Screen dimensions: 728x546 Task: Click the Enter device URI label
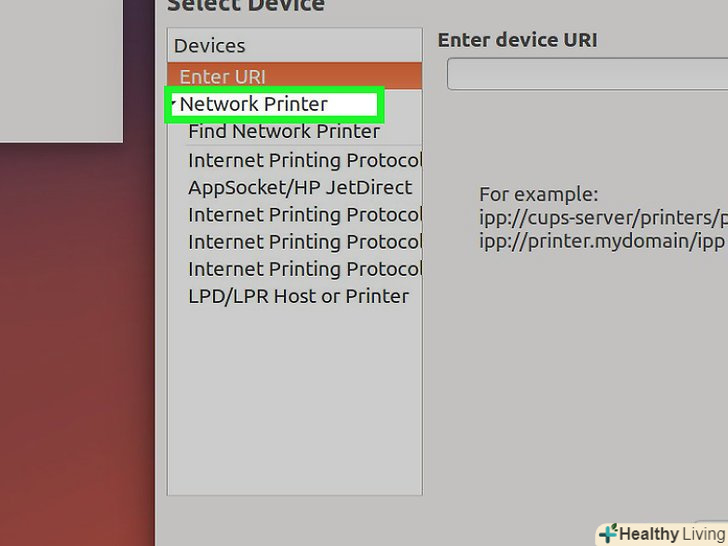click(x=517, y=40)
